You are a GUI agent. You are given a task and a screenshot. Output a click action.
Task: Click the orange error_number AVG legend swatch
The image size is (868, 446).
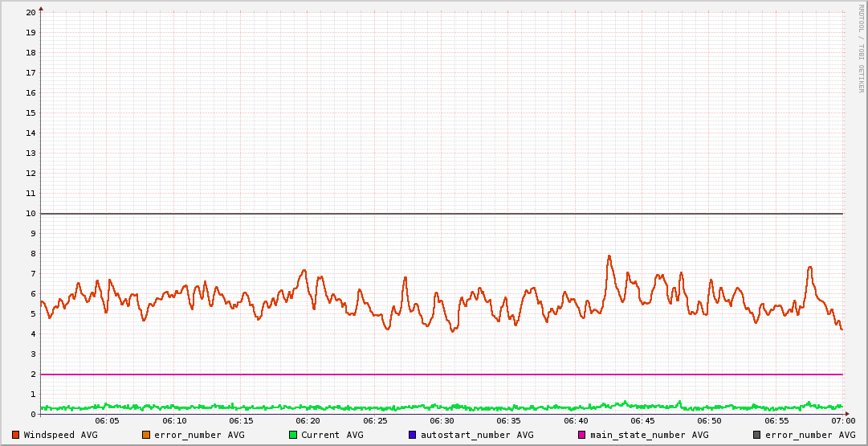(146, 435)
